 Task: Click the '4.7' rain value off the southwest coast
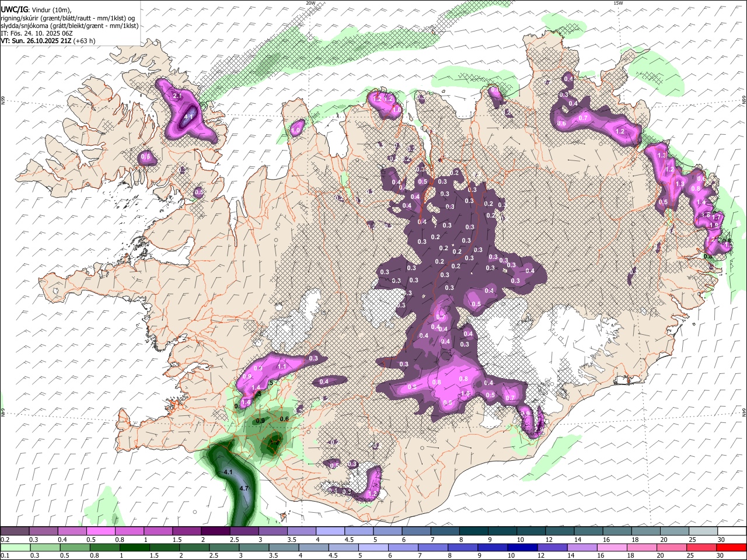tap(245, 488)
